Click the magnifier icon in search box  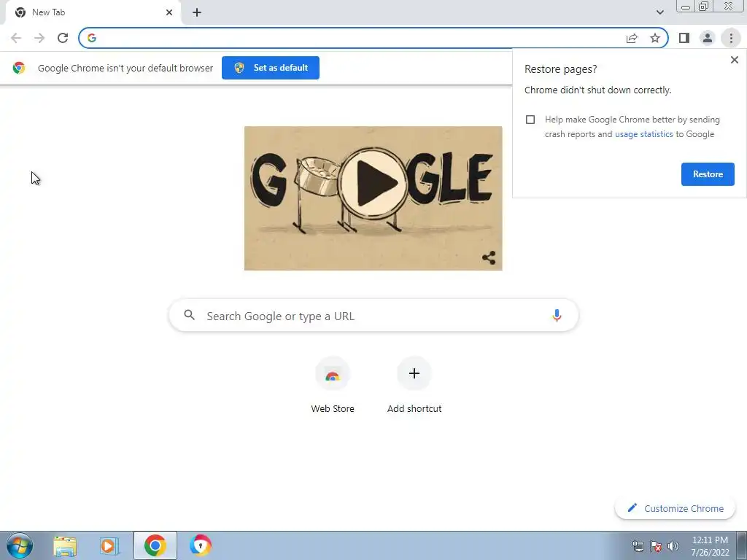point(189,315)
